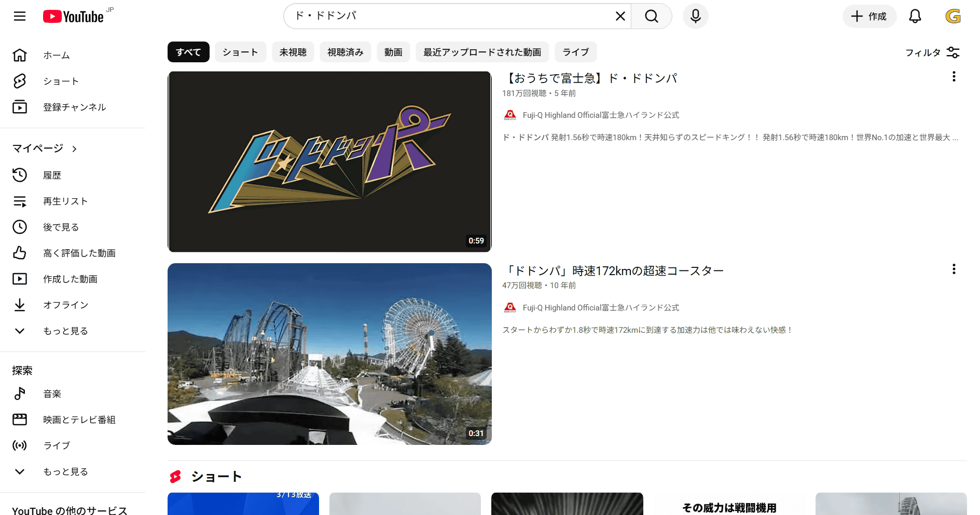The image size is (980, 515).
Task: Expand もっと見る under 探索 section
Action: pos(65,472)
